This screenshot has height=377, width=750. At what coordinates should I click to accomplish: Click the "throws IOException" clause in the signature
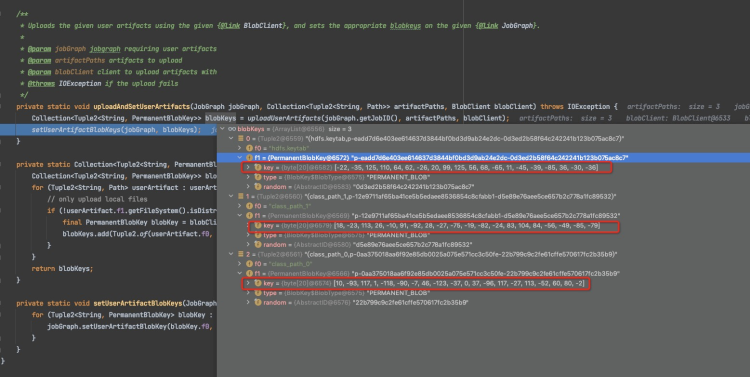point(575,107)
